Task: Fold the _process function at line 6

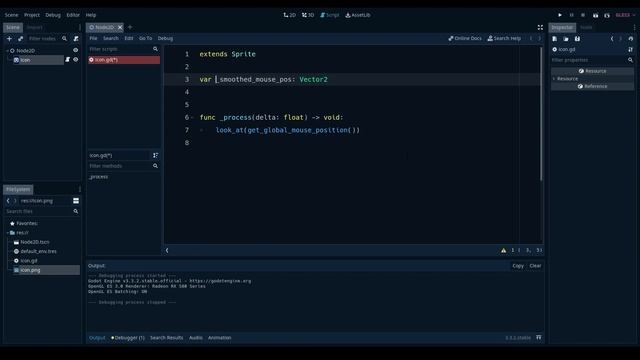Action: click(x=192, y=118)
